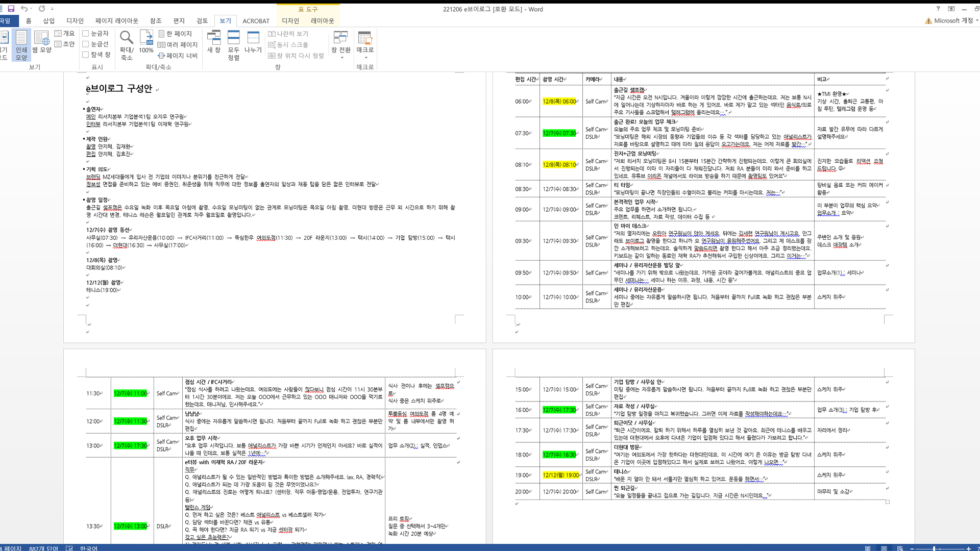Switch to the 삽입 (Insert) ribbon tab
The image size is (980, 551).
point(48,21)
